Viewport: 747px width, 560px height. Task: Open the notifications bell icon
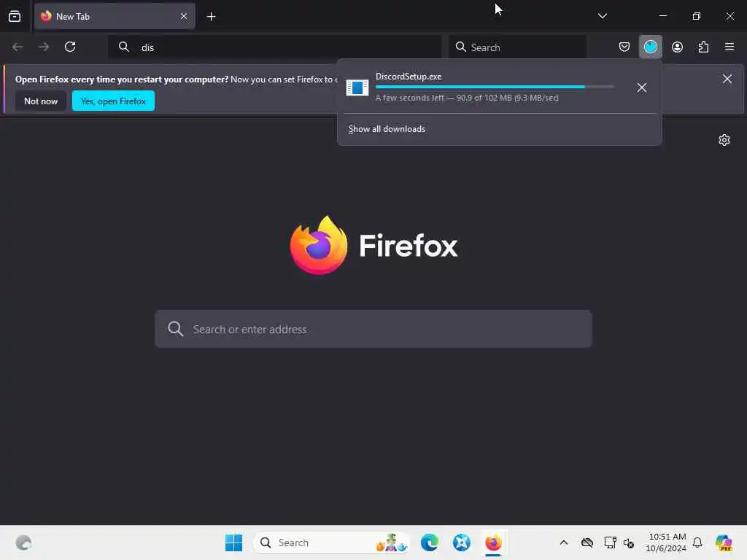697,542
